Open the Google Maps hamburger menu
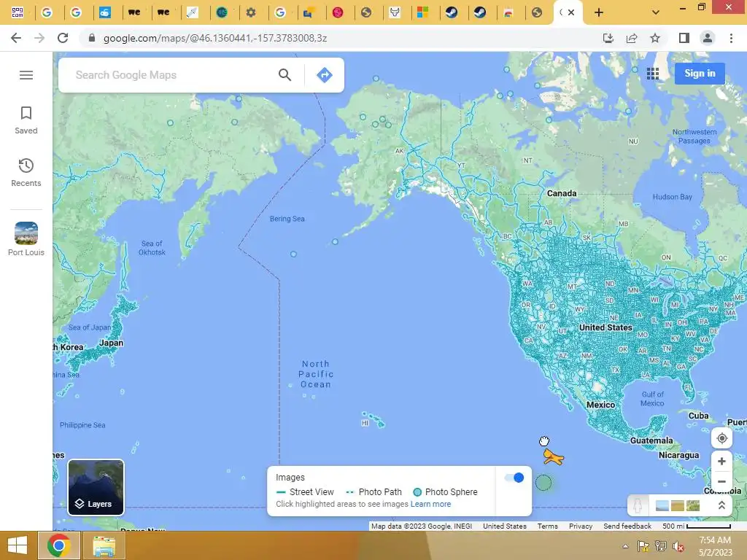This screenshot has width=747, height=560. (x=26, y=75)
